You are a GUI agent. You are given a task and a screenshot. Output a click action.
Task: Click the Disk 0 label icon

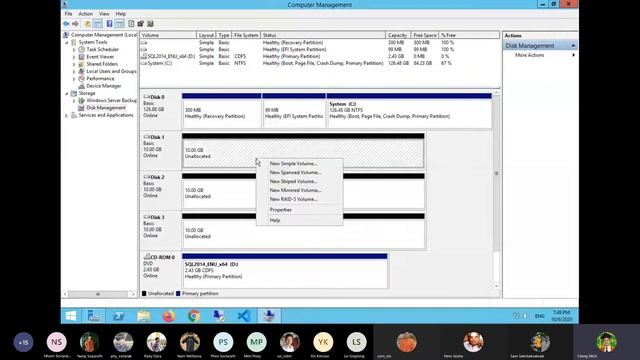[147, 97]
